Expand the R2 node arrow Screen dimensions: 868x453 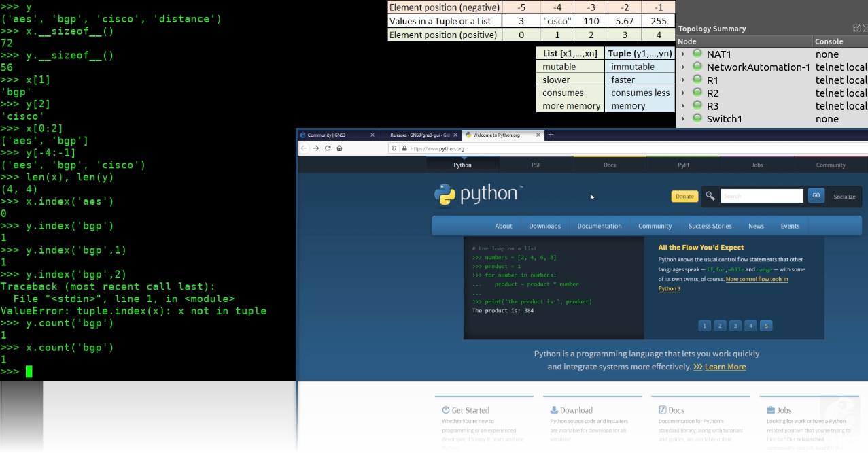682,93
